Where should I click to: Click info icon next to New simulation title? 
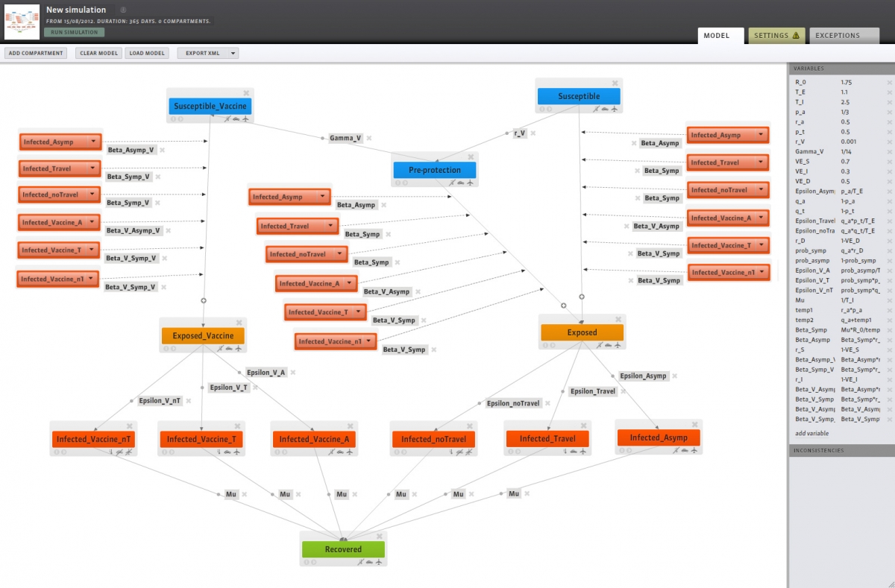click(x=123, y=10)
